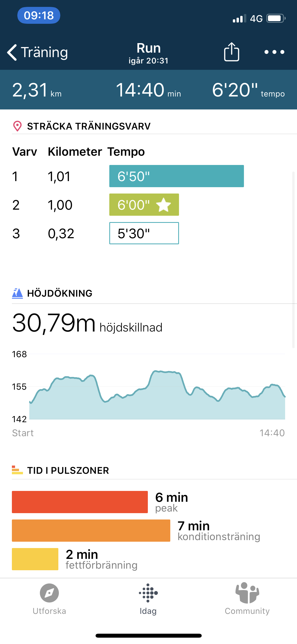Tap the 09:18 clock pill in status bar
The width and height of the screenshot is (297, 644).
click(x=39, y=15)
